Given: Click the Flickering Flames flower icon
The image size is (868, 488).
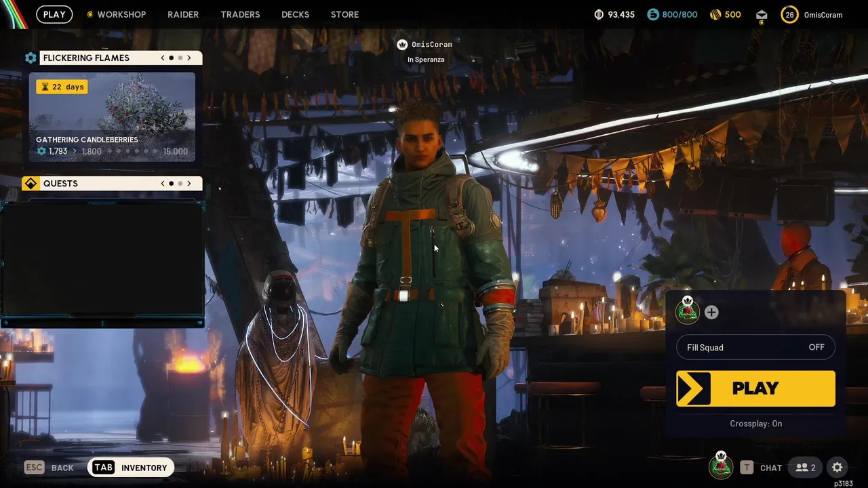Looking at the screenshot, I should (x=31, y=58).
